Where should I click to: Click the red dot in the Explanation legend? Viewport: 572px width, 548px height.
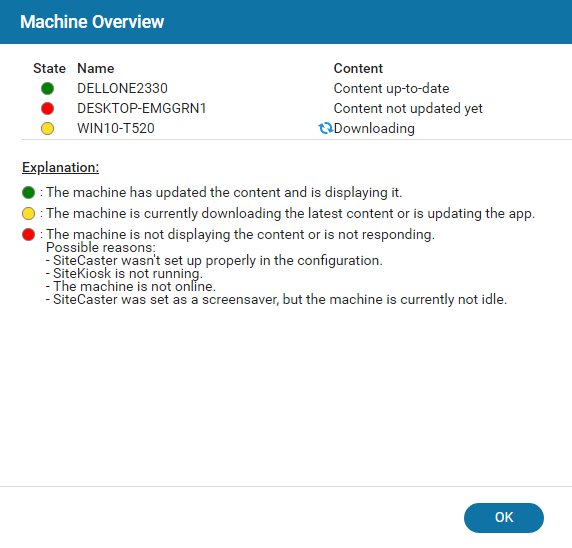(28, 234)
